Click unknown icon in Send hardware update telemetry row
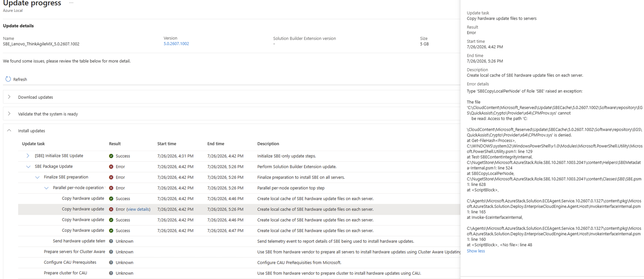 111,241
